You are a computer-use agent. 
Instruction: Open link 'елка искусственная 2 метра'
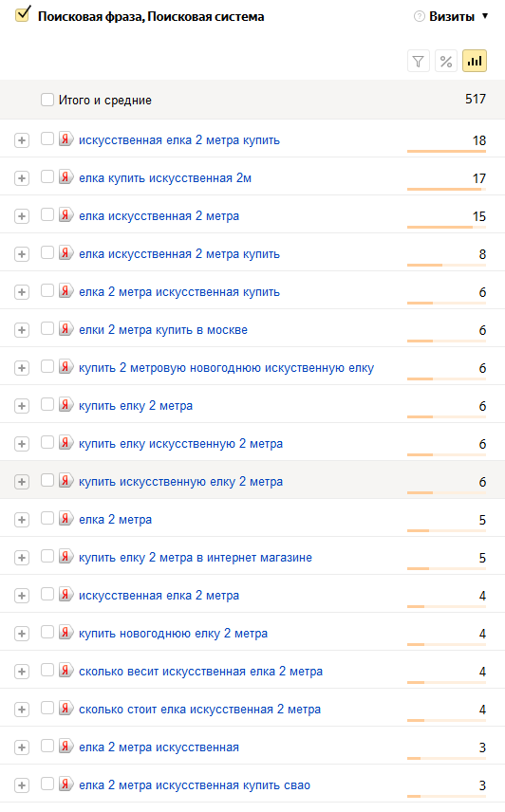pyautogui.click(x=159, y=216)
